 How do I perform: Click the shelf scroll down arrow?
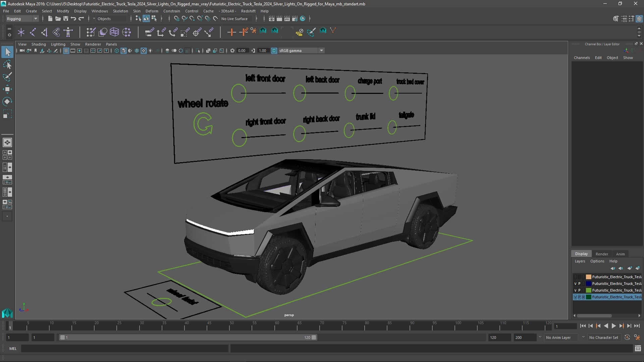tap(639, 36)
